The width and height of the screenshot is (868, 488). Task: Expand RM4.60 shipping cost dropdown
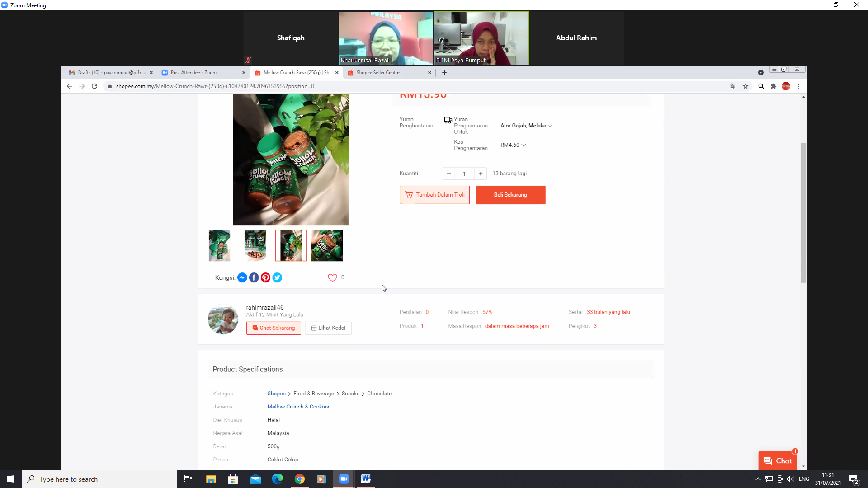coord(513,145)
